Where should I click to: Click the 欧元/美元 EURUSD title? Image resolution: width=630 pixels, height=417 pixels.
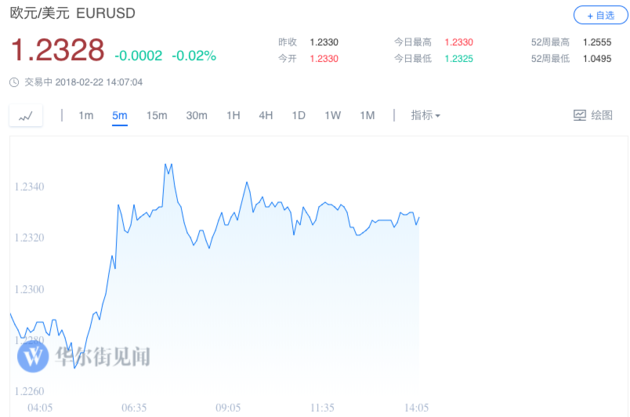pos(73,13)
